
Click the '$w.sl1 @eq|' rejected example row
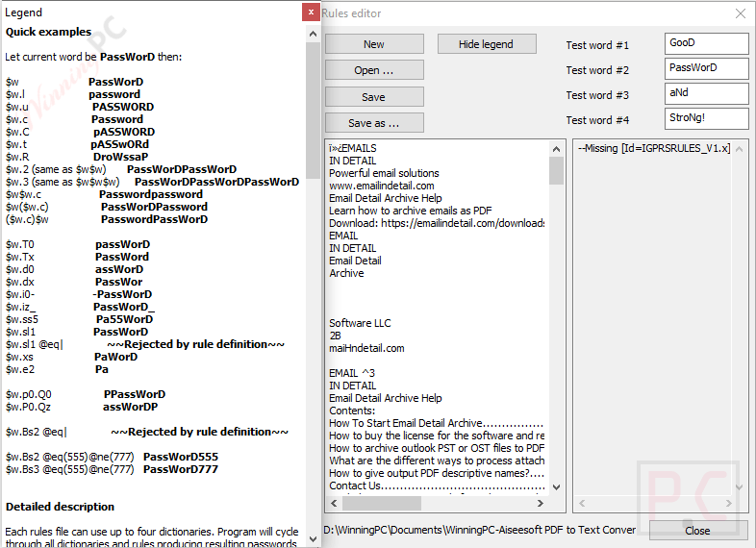click(145, 344)
